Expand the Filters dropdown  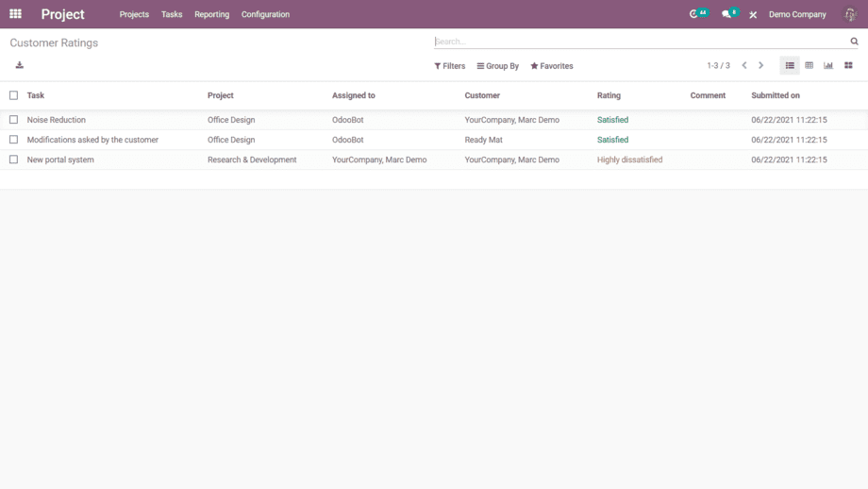click(449, 66)
